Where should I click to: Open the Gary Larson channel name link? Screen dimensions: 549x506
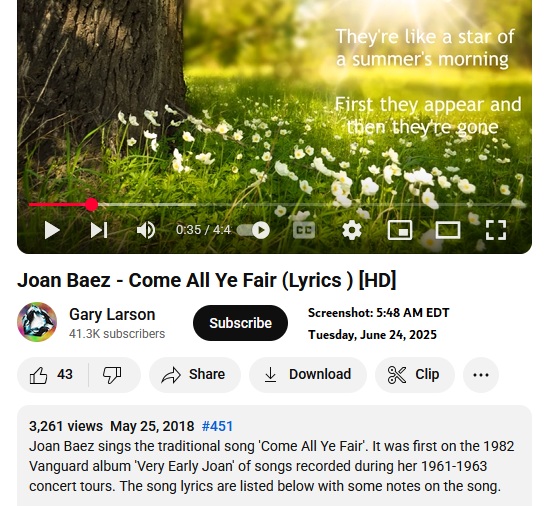(112, 314)
